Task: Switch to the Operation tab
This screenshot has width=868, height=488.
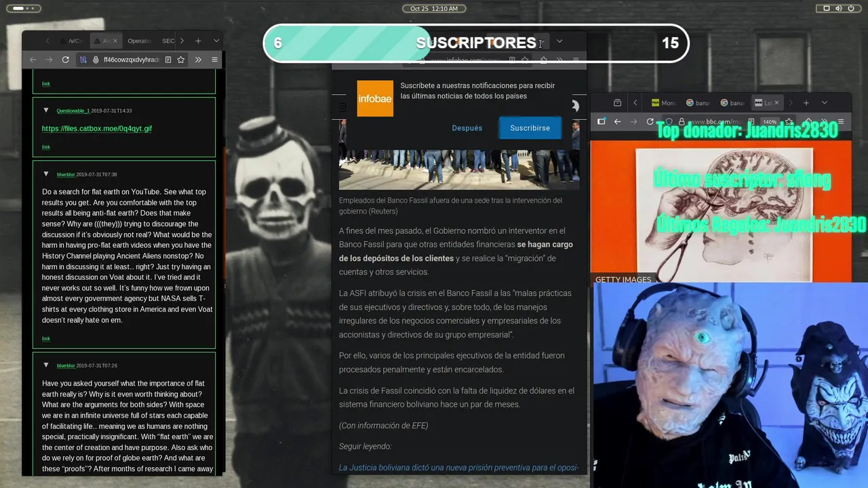Action: pos(139,41)
